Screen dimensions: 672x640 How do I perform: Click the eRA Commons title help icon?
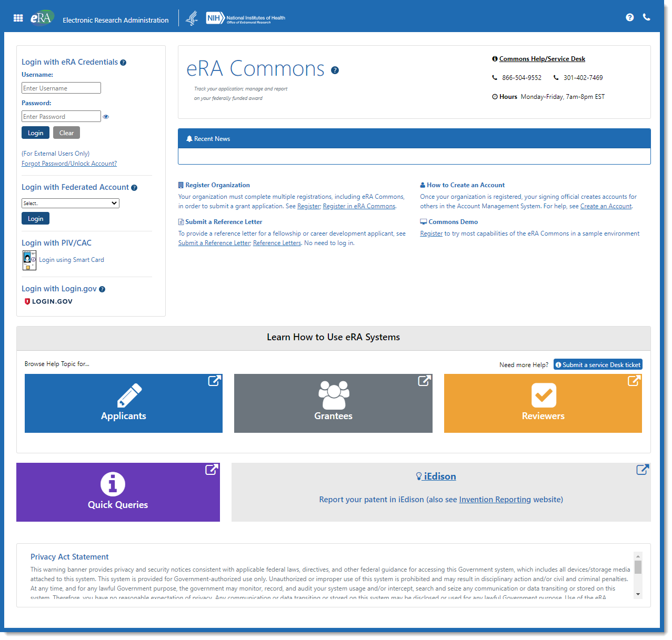pos(335,70)
